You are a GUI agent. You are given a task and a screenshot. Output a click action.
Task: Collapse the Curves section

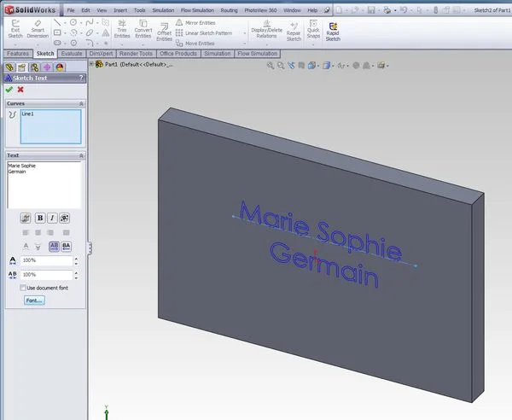(x=81, y=103)
